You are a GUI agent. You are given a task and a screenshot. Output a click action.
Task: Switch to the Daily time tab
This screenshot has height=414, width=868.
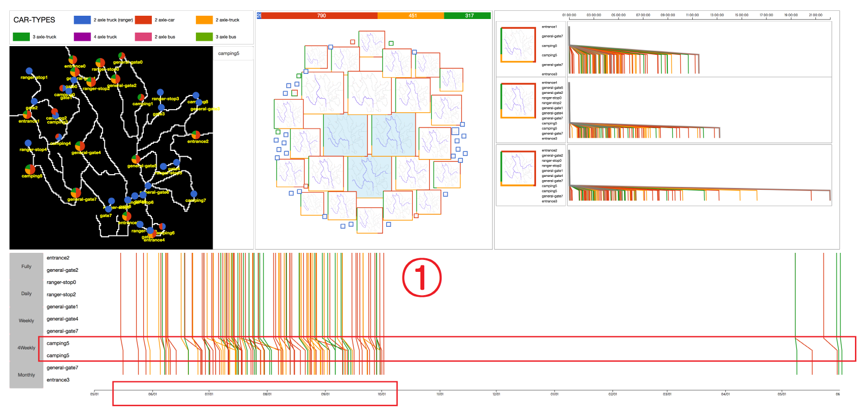pyautogui.click(x=26, y=294)
